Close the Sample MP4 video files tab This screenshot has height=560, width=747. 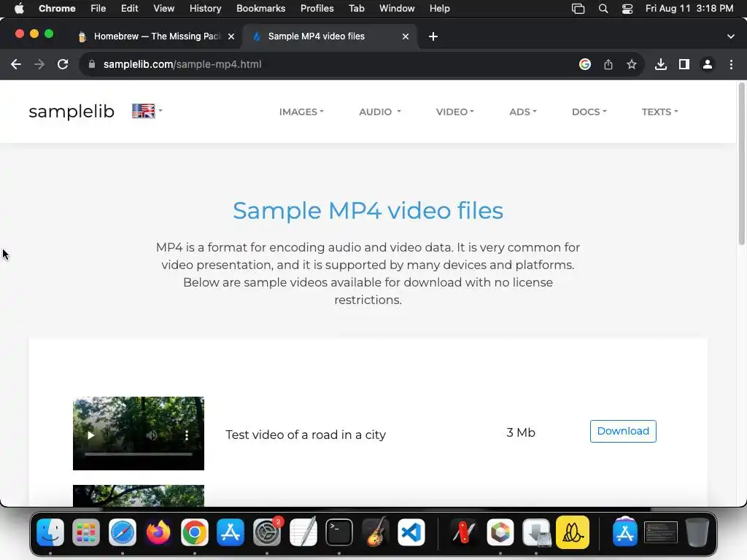point(406,36)
